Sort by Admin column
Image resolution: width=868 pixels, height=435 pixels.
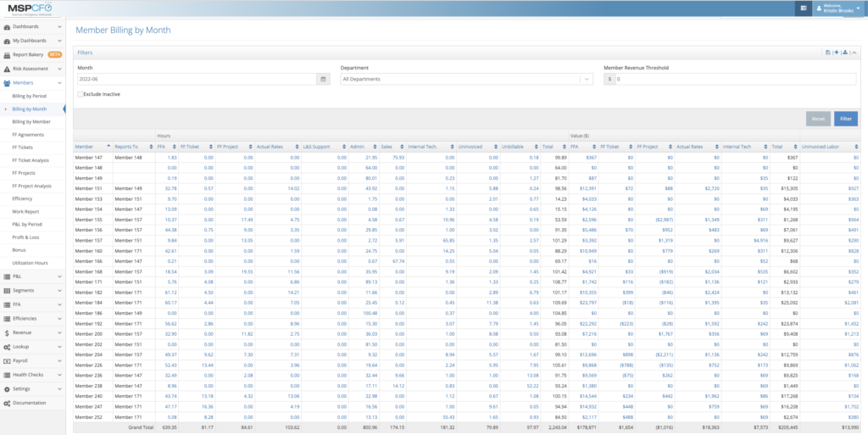click(363, 147)
